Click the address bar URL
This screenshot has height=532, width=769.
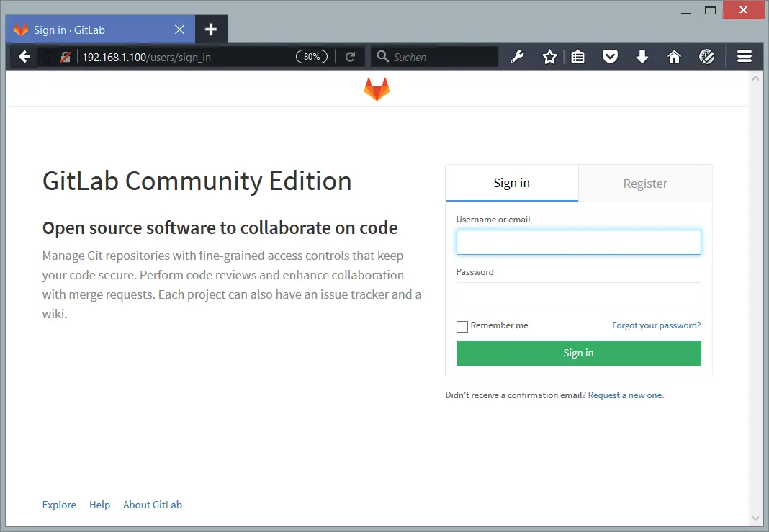pos(146,58)
